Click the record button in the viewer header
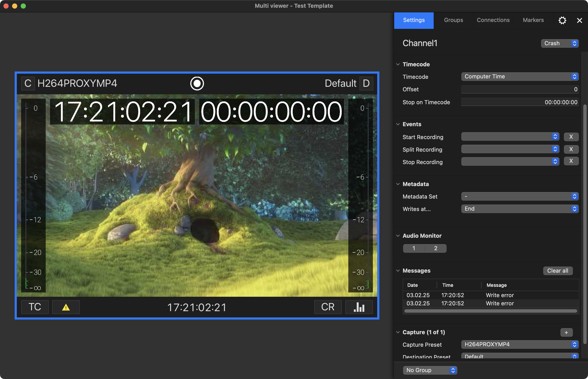 pos(197,83)
